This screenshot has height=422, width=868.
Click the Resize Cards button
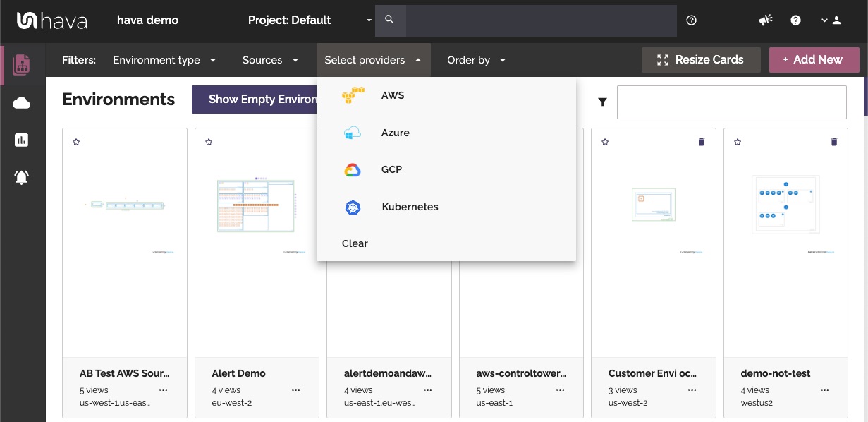pos(701,60)
